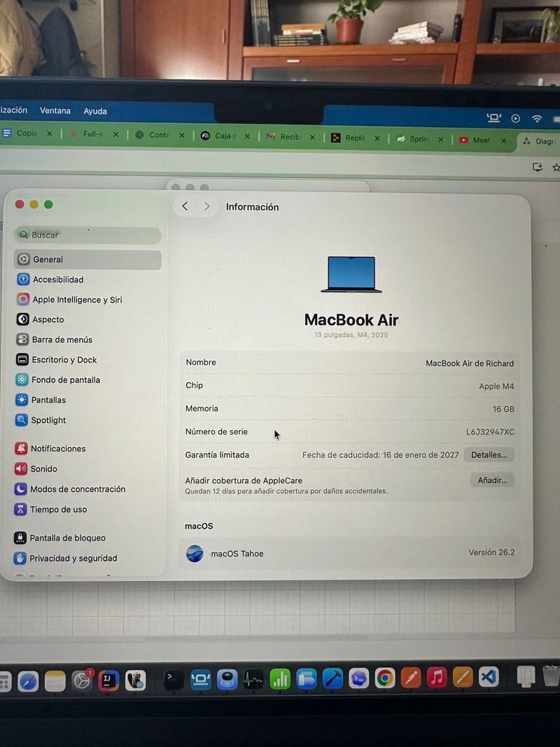Open the blue laptop-display app in Dock
560x747 pixels.
click(x=200, y=680)
